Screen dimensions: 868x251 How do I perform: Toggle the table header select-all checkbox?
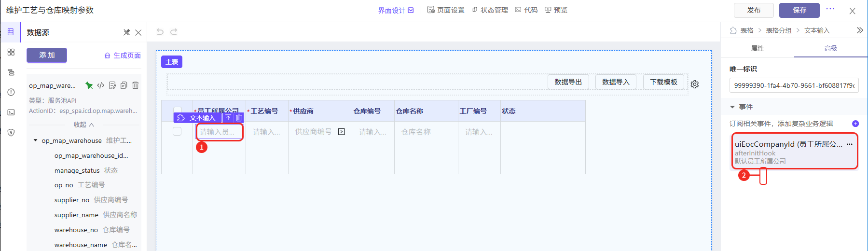(178, 110)
